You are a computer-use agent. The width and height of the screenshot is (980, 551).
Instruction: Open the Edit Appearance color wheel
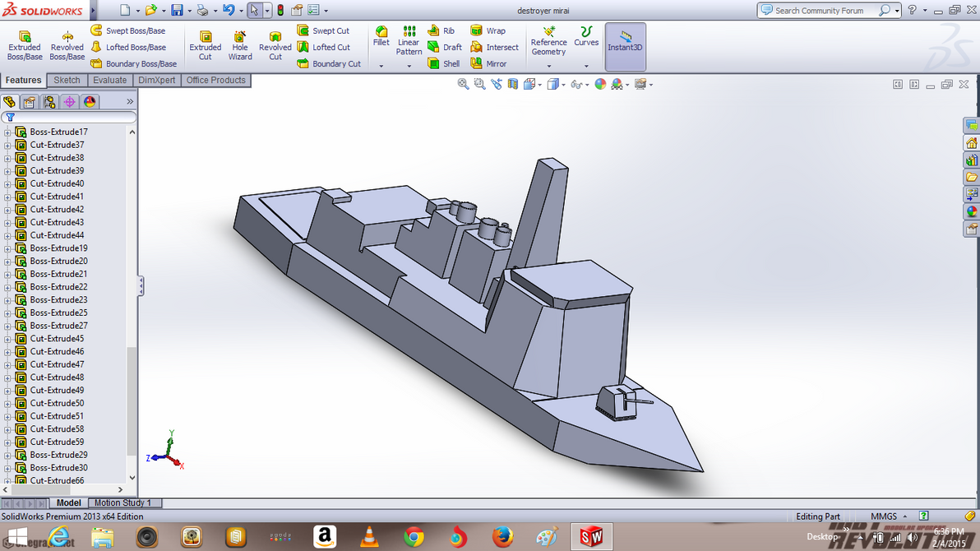[x=600, y=84]
